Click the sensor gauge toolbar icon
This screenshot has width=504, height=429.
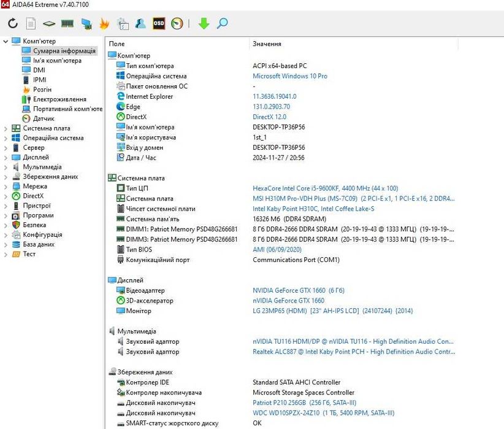177,23
